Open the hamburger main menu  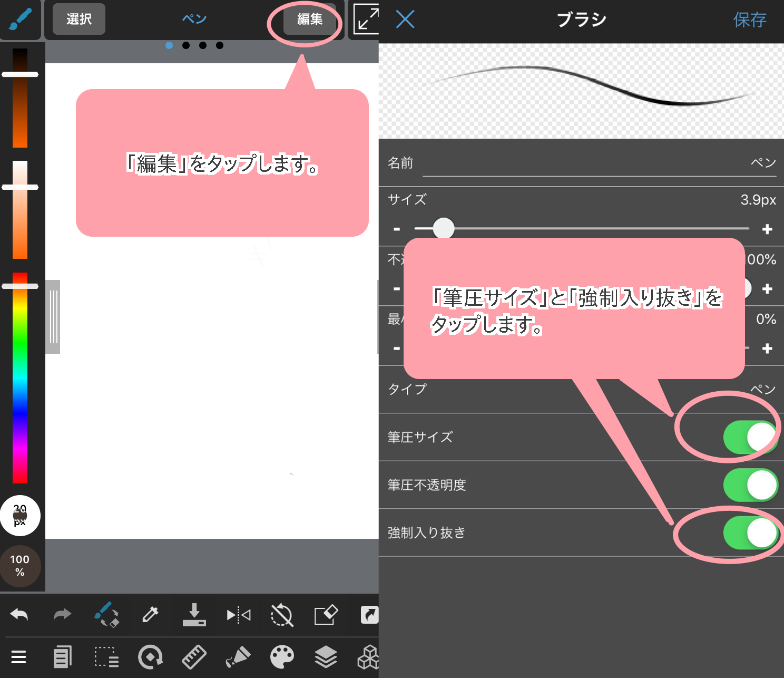[x=19, y=657]
